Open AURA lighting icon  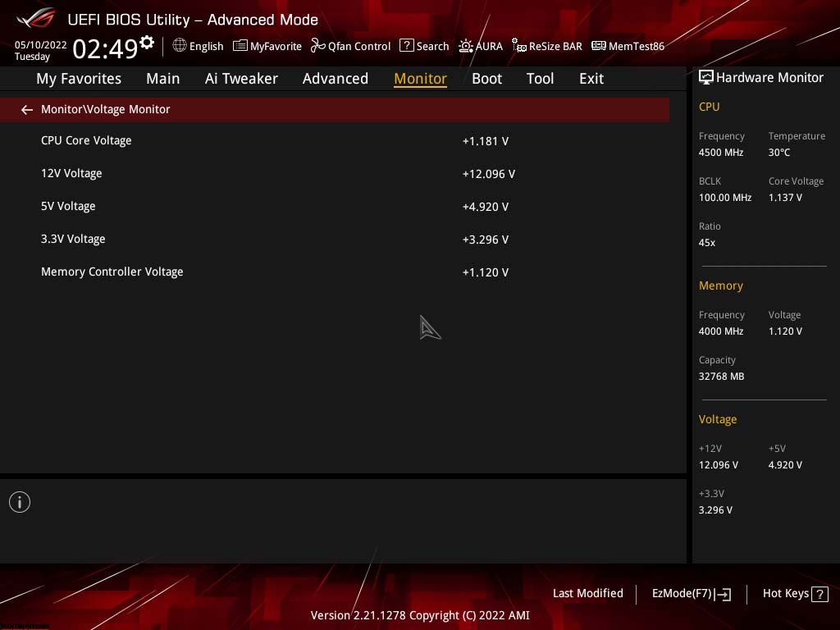(x=466, y=46)
